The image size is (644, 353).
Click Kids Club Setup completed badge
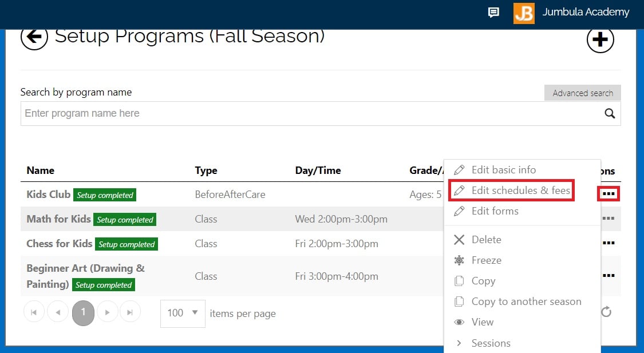[x=105, y=195]
